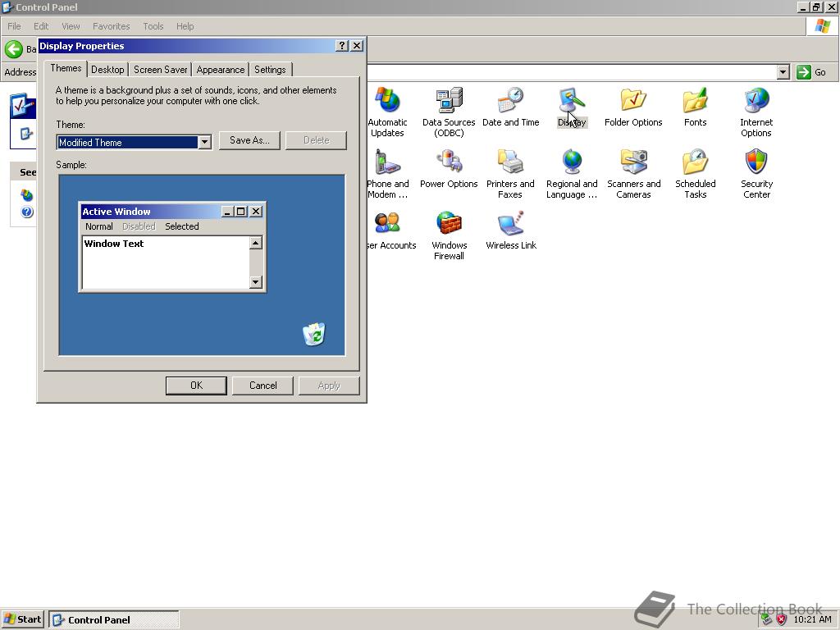This screenshot has width=840, height=630.
Task: Open the Internet Options icon
Action: 756,101
